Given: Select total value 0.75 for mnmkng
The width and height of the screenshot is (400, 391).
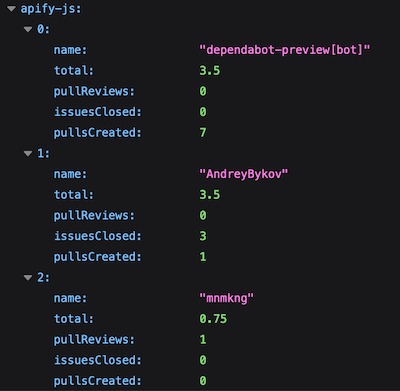Looking at the screenshot, I should coord(213,319).
